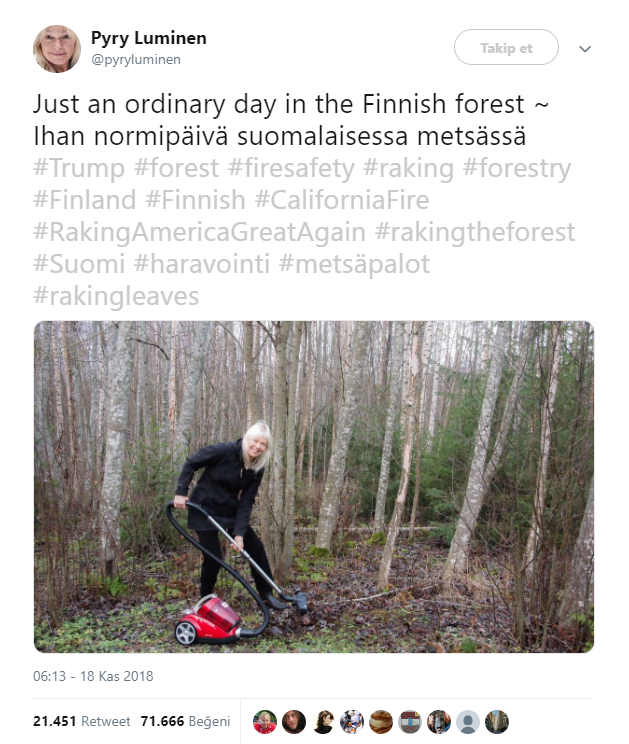Image resolution: width=629 pixels, height=744 pixels.
Task: Click the last liker avatar in the row
Action: click(497, 722)
